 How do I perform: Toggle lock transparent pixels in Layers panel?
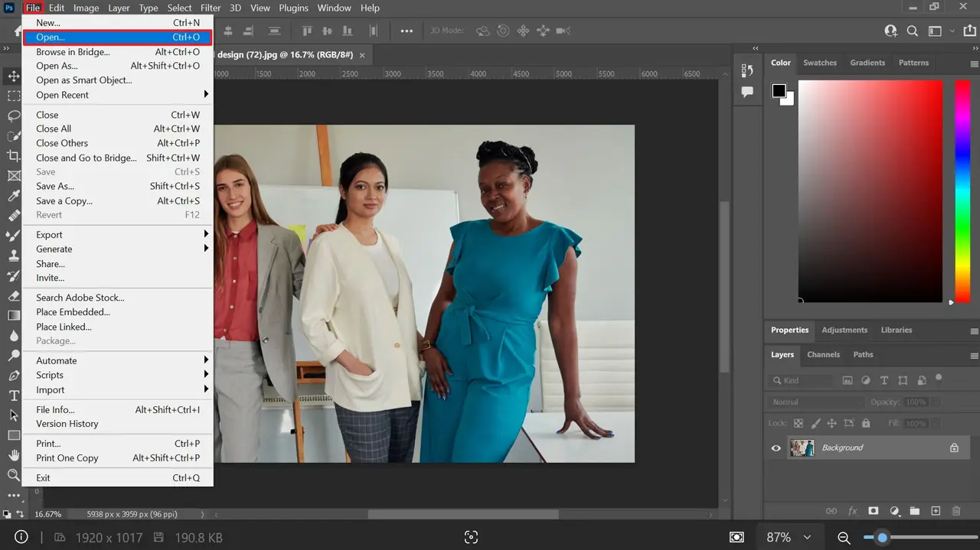[x=798, y=423]
